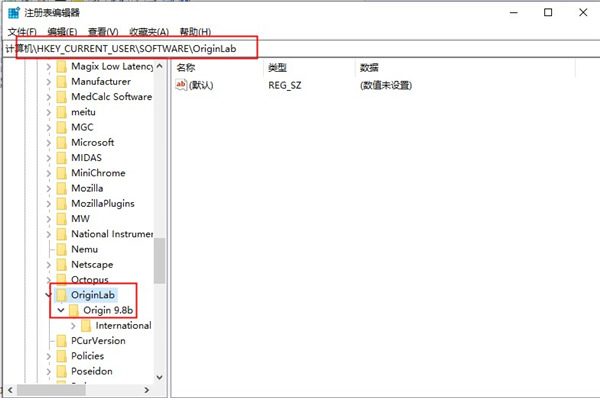Viewport: 600px width, 398px height.
Task: Expand the MIDAS key
Action: click(48, 158)
